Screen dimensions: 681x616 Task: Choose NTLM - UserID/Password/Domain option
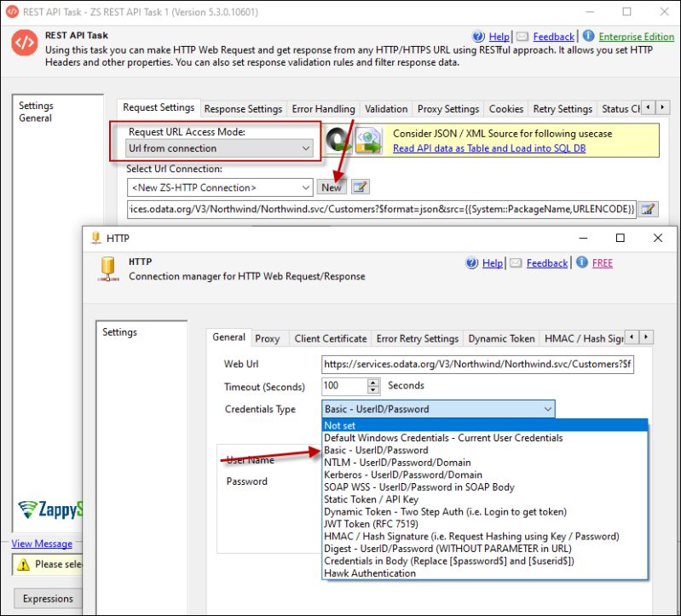point(485,463)
